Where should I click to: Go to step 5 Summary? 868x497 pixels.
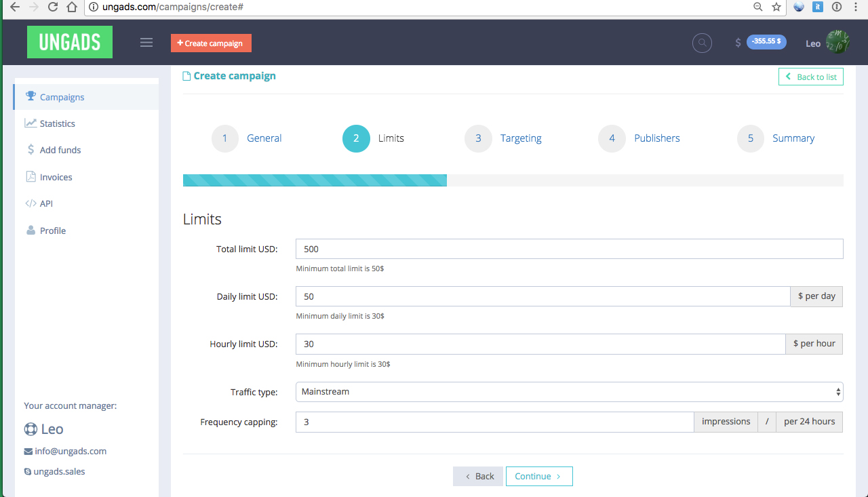776,138
